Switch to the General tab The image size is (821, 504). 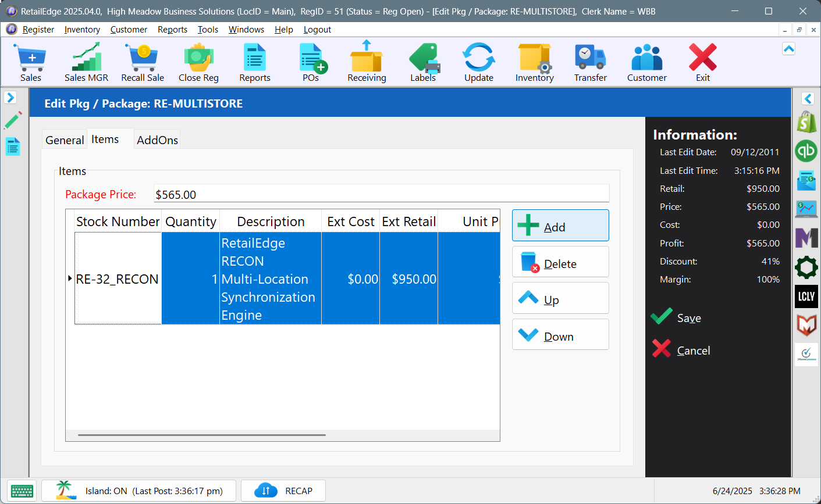65,140
